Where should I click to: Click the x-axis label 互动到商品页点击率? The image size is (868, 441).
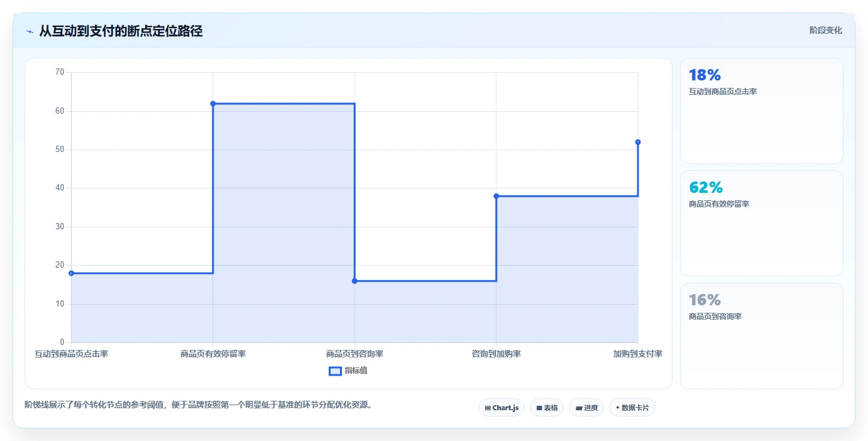(71, 354)
